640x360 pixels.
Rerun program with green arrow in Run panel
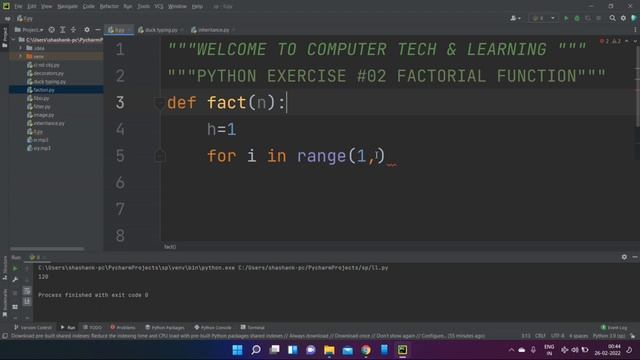coord(15,269)
